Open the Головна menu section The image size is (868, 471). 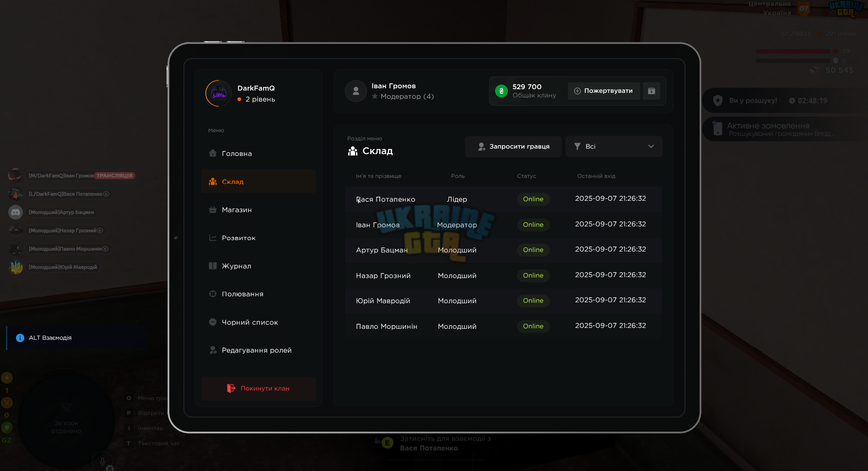259,154
